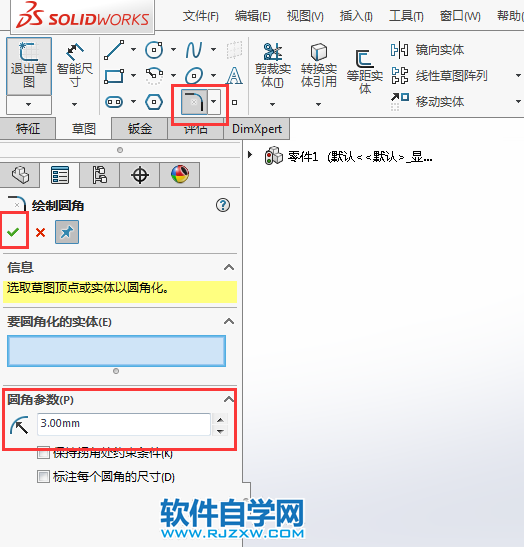
Task: Select the Point sketch tool
Action: [x=235, y=103]
